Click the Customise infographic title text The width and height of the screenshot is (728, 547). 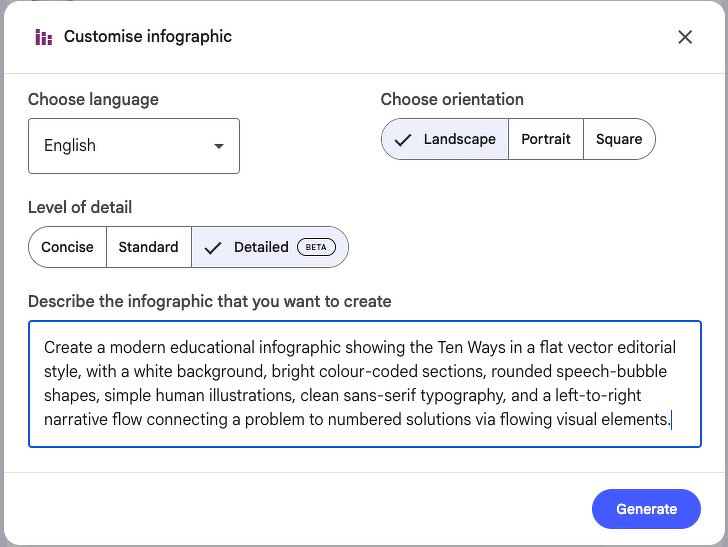[148, 37]
